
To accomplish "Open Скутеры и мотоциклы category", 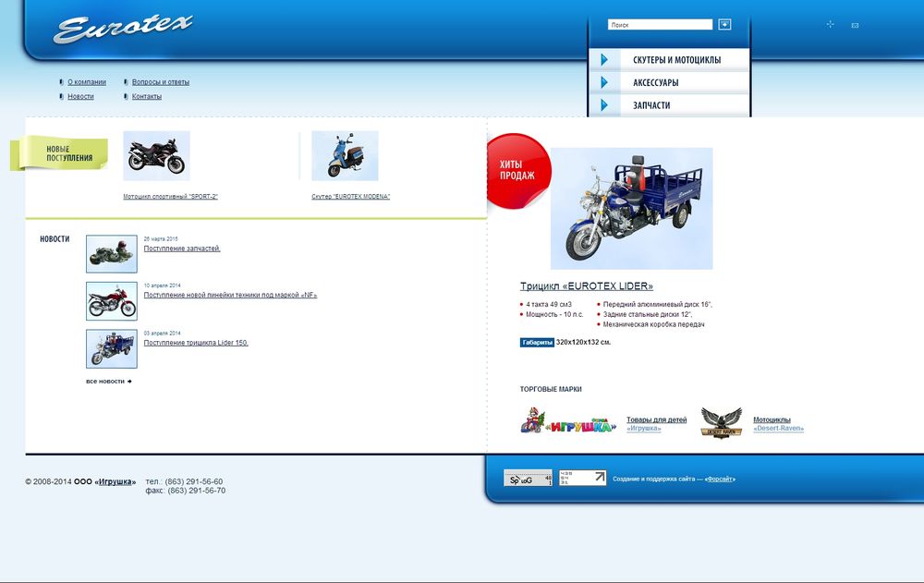I will click(x=676, y=59).
